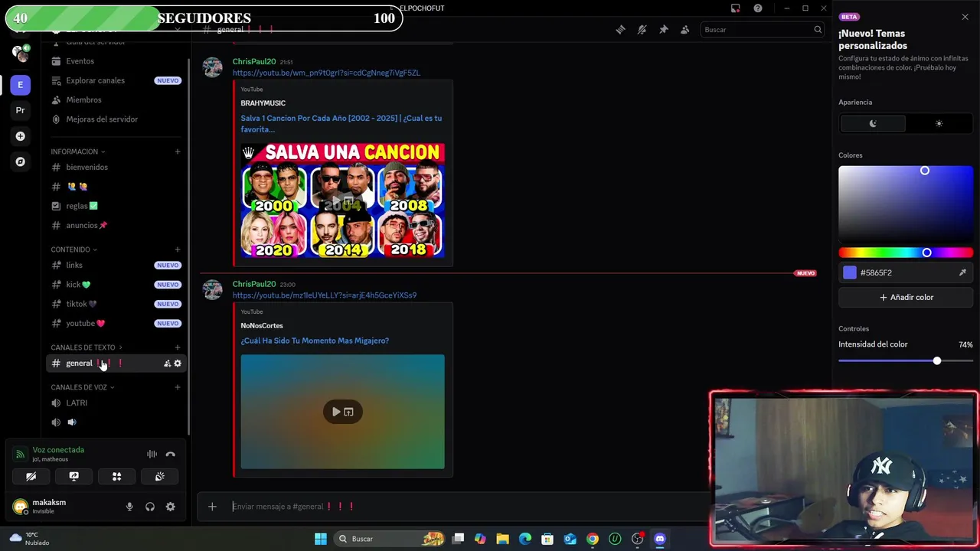Image resolution: width=980 pixels, height=551 pixels.
Task: Create channel in CANALES DE TEXTO
Action: tap(178, 347)
